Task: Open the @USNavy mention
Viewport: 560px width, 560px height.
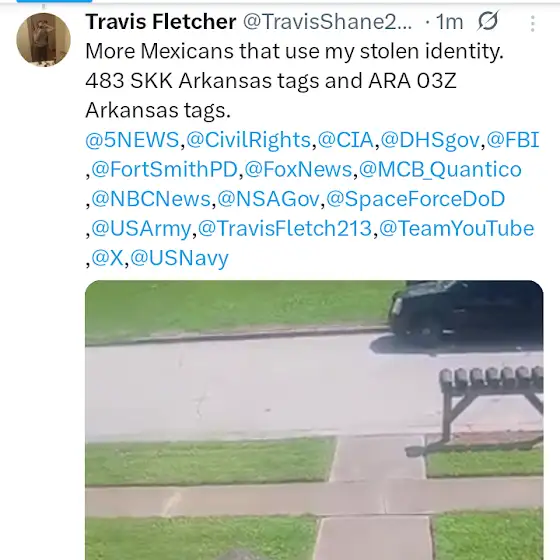Action: (x=179, y=258)
